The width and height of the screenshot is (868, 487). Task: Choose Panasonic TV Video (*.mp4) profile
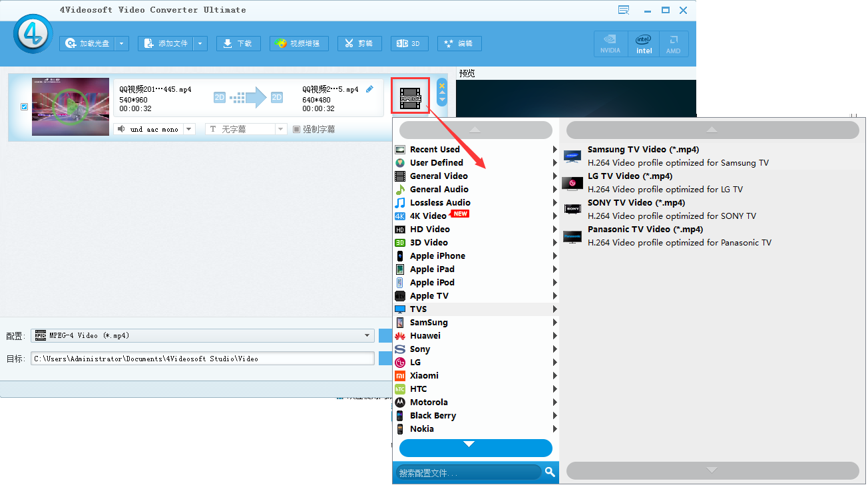[x=713, y=236]
